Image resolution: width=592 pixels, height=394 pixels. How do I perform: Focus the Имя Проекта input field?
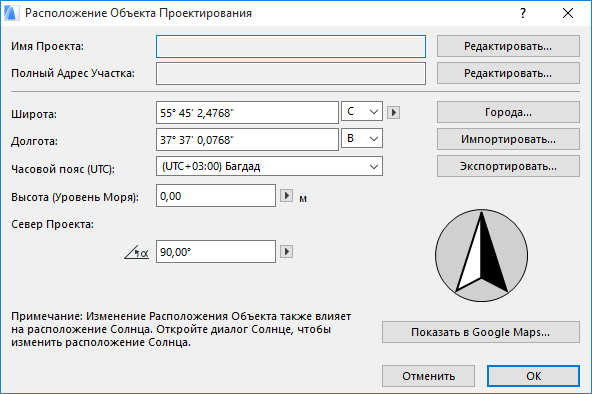coord(291,46)
